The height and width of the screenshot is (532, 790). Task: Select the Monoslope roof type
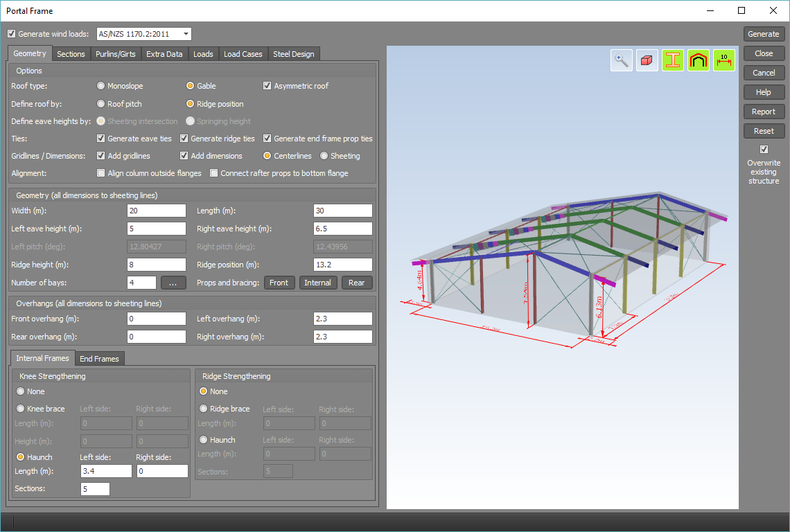pos(101,86)
